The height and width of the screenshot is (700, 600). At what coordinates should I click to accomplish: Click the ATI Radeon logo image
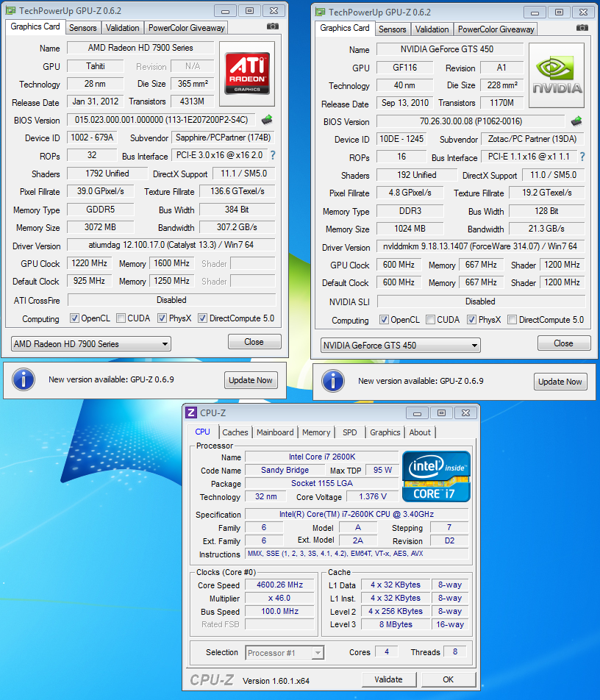246,74
